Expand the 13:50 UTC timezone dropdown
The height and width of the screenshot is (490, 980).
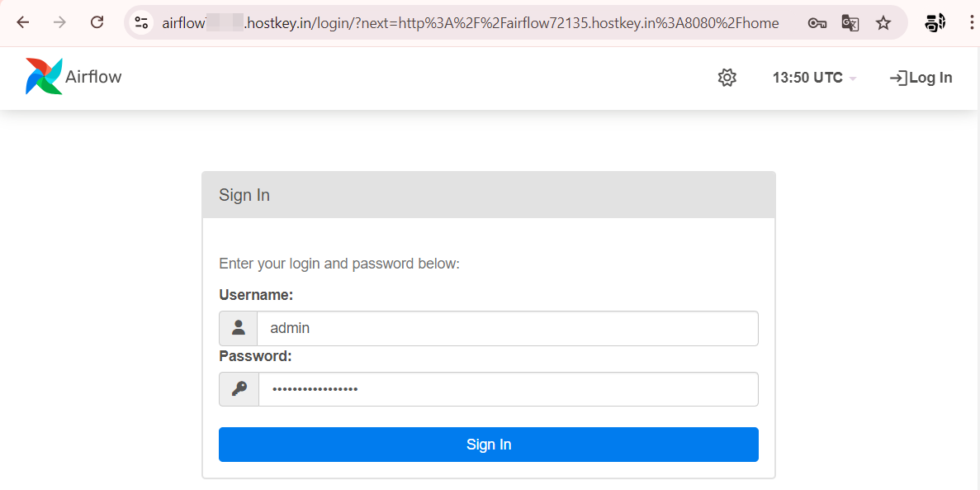point(814,78)
